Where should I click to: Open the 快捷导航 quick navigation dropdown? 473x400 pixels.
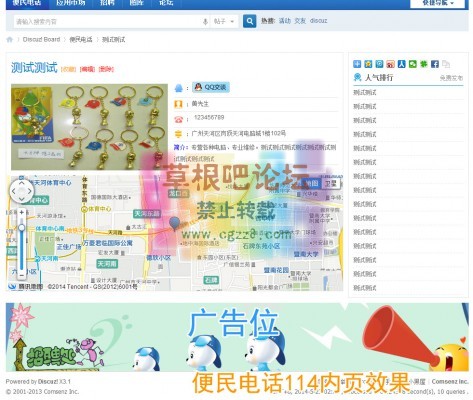pyautogui.click(x=438, y=3)
